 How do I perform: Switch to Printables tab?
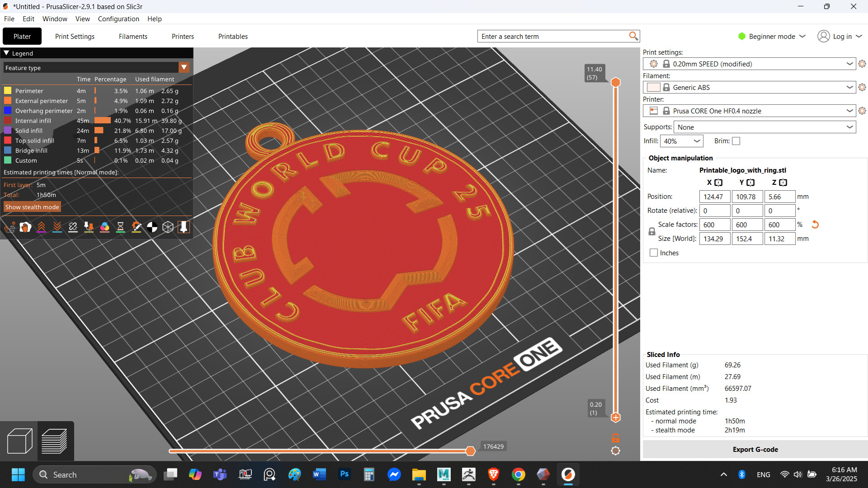coord(233,36)
